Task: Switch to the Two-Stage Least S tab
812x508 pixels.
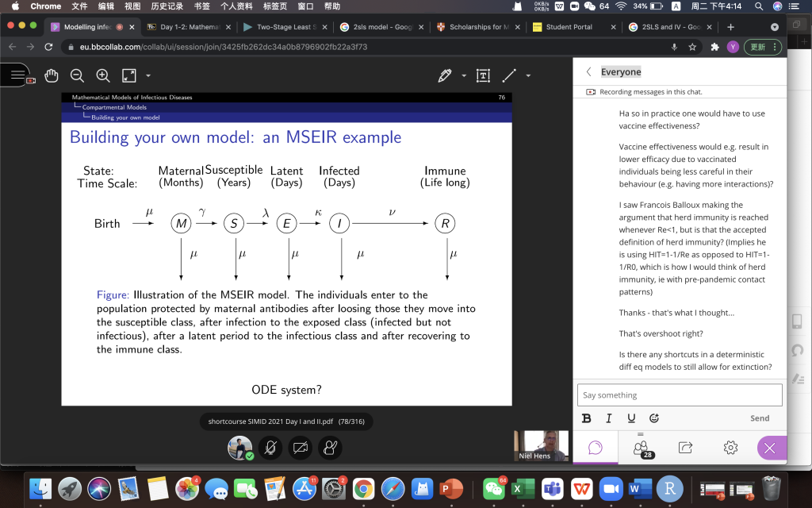Action: 285,27
